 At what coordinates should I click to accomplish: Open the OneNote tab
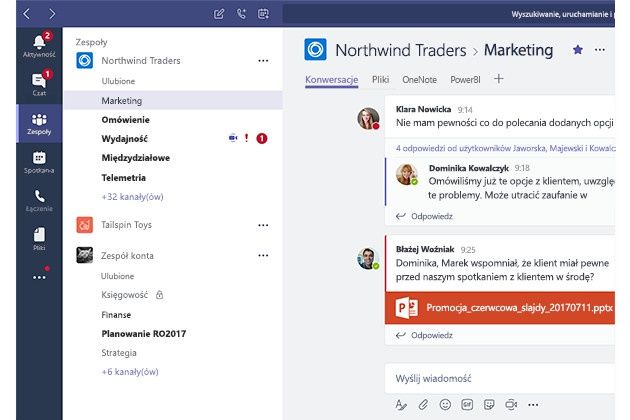(419, 80)
